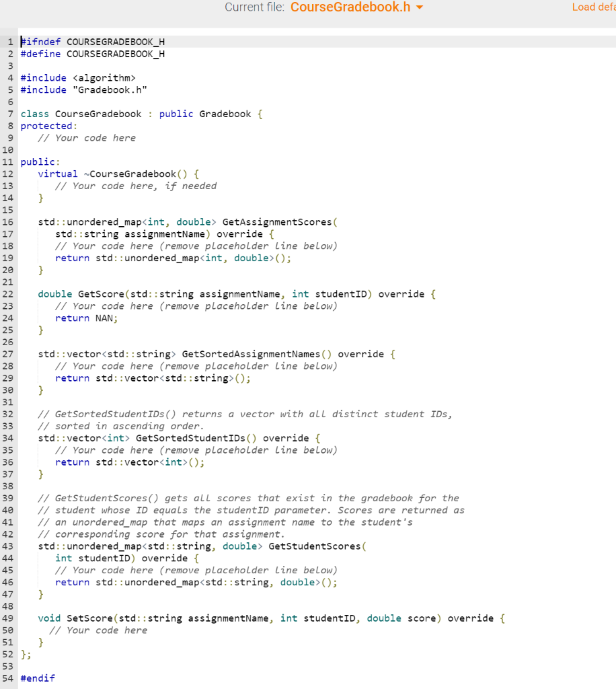616x689 pixels.
Task: Click line number 1 in the gutter
Action: tap(10, 41)
